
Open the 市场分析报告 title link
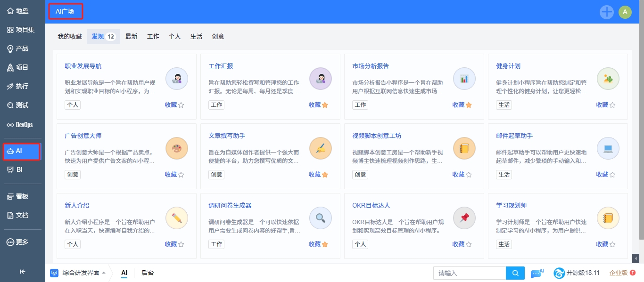pos(371,66)
